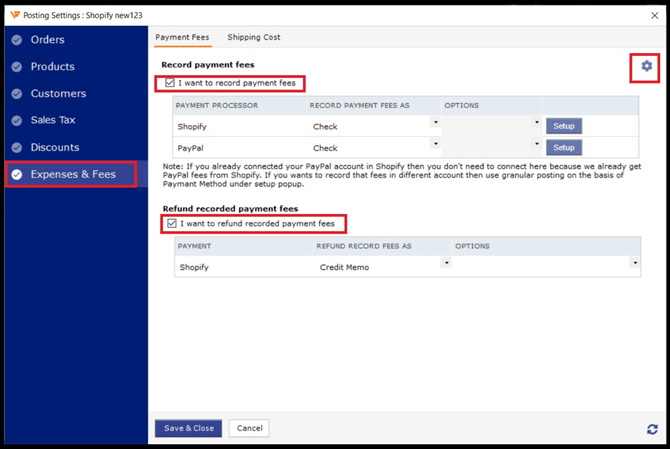Image resolution: width=670 pixels, height=449 pixels.
Task: Click the Orders checkmark icon
Action: coord(17,40)
